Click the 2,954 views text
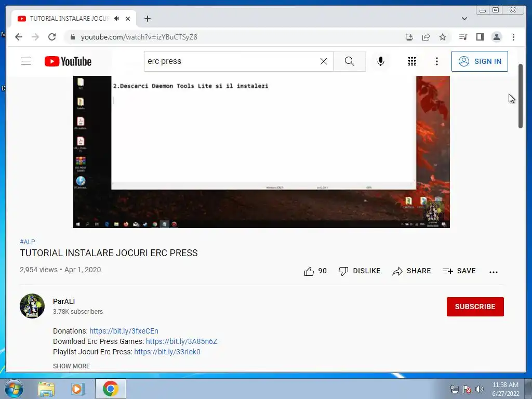This screenshot has height=399, width=532. [38, 270]
